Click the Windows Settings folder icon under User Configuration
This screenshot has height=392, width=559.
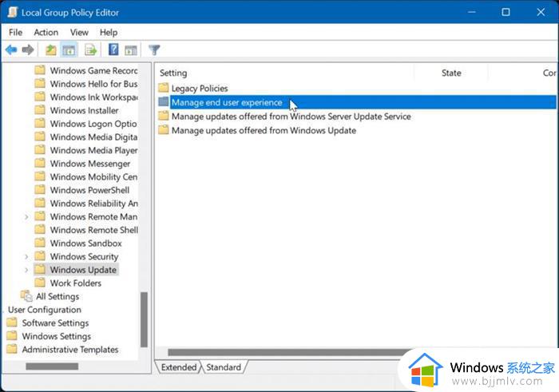[12, 335]
